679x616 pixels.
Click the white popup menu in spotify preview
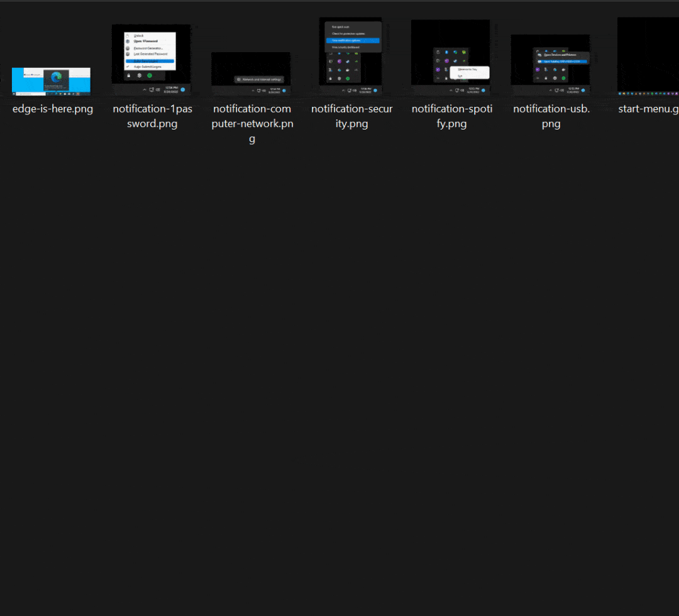(470, 72)
